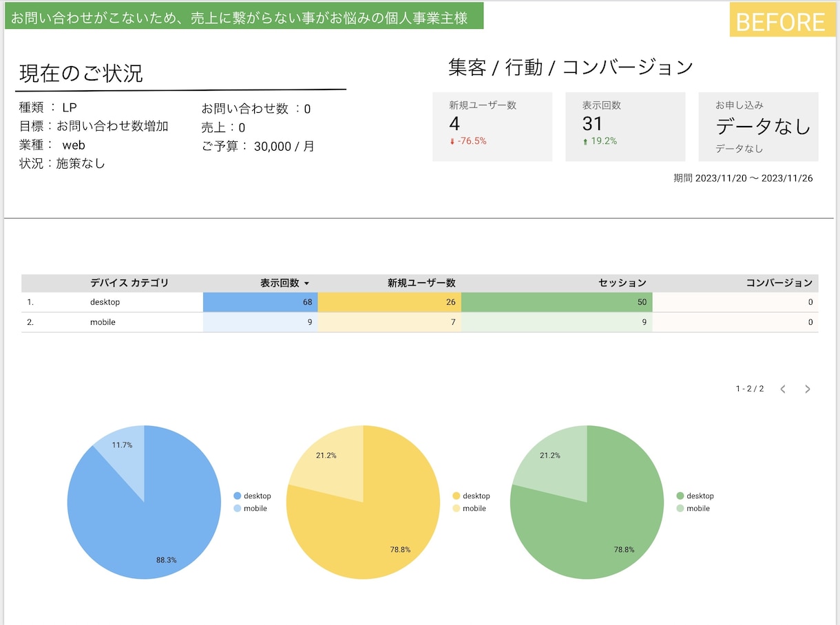Click 状況：施策なし text

click(x=63, y=164)
